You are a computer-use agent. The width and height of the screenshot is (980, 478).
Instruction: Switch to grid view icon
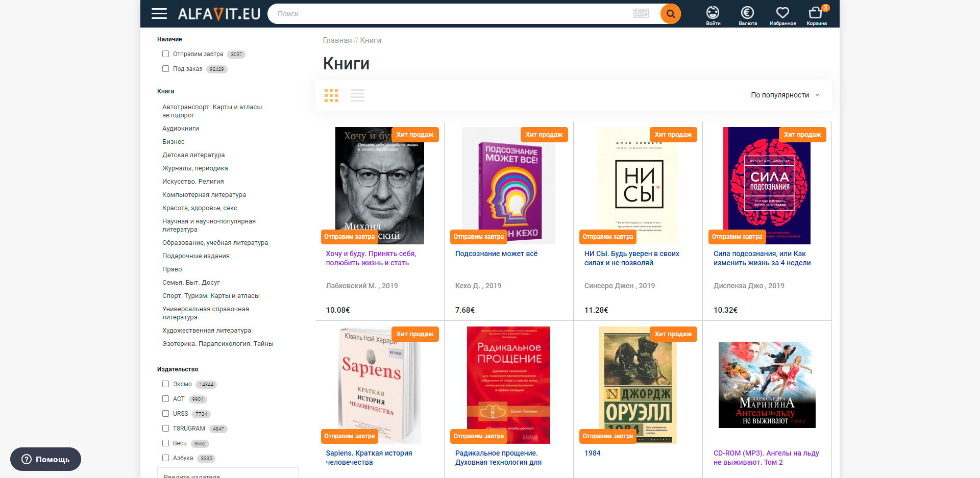point(331,95)
